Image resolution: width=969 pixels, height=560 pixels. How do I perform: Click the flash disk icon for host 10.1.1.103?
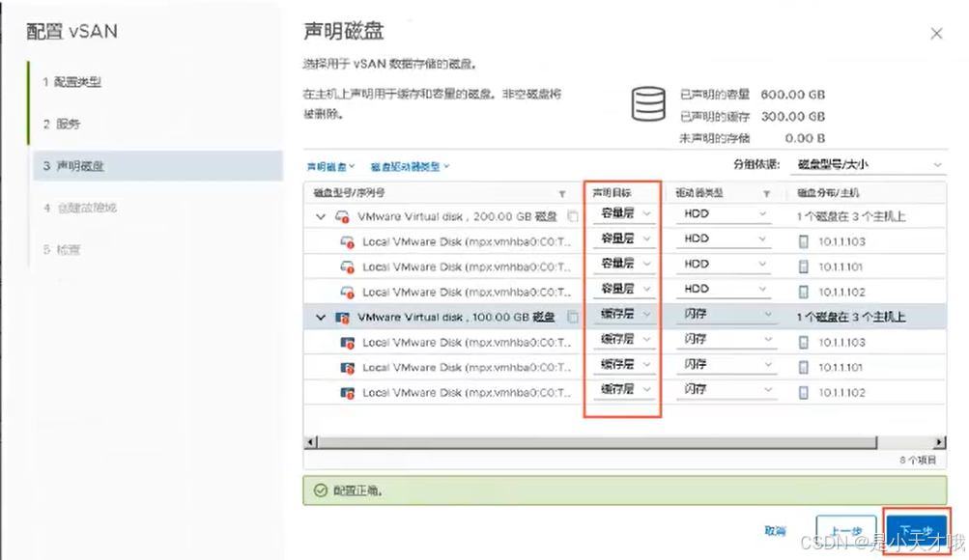point(347,343)
